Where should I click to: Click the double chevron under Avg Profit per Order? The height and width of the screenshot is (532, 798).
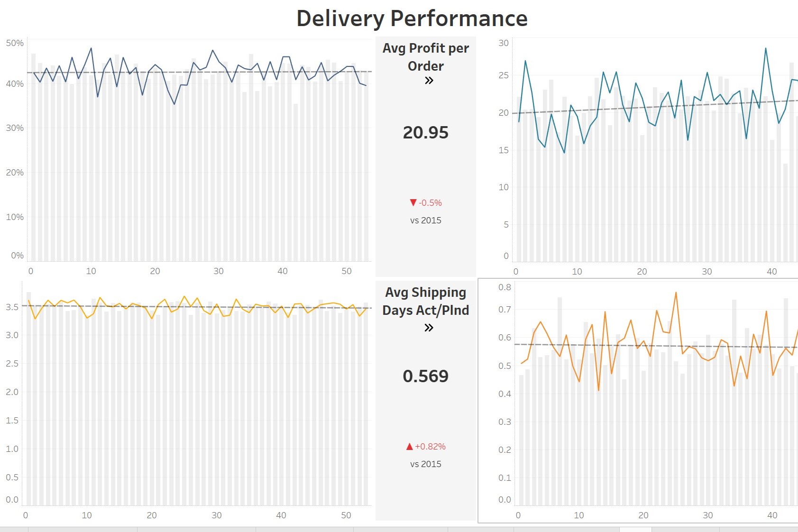point(429,80)
